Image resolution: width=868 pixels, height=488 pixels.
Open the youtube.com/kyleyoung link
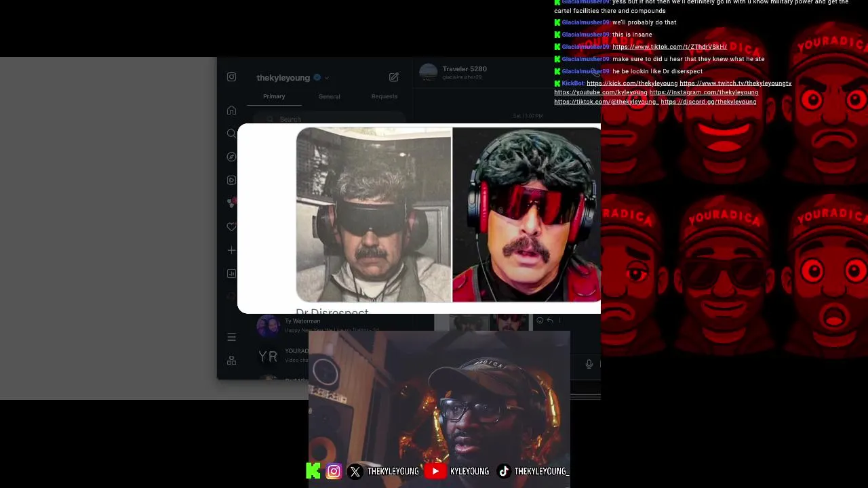pos(601,92)
